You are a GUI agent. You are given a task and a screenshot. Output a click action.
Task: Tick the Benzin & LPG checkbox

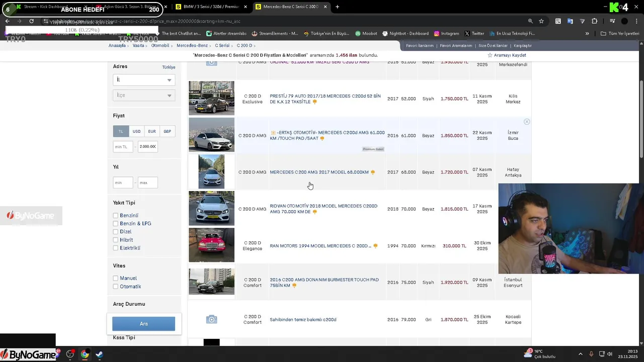[x=116, y=224]
